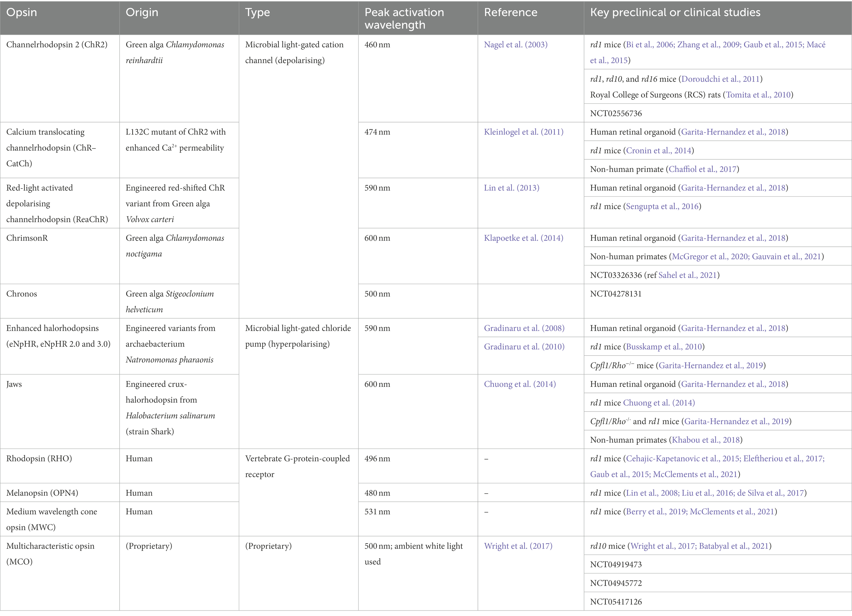
Task: Select the 496 nm wavelength value
Action: pyautogui.click(x=377, y=459)
